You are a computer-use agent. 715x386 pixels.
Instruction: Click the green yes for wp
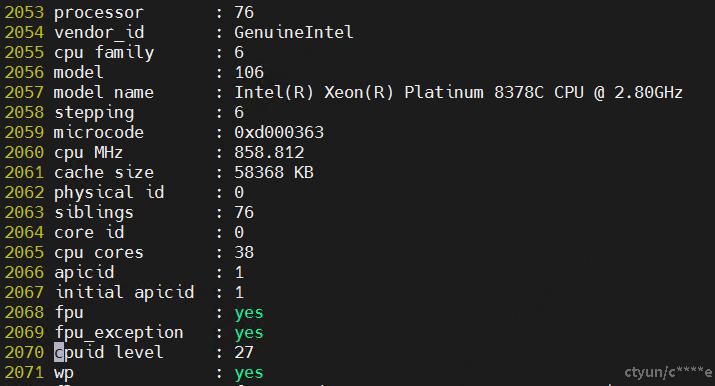click(x=249, y=373)
